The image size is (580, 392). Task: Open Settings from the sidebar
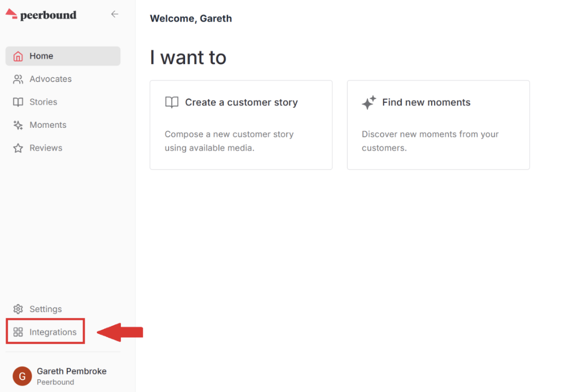point(63,309)
